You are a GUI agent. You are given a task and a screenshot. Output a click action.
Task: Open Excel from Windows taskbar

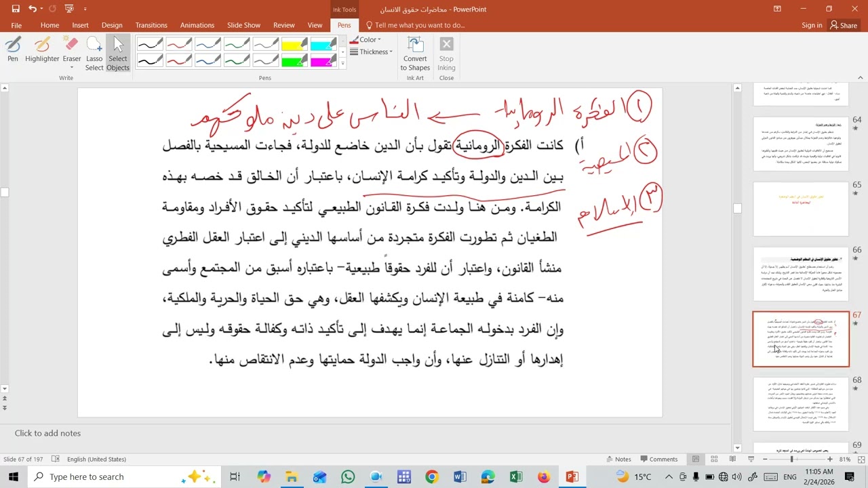(x=515, y=476)
